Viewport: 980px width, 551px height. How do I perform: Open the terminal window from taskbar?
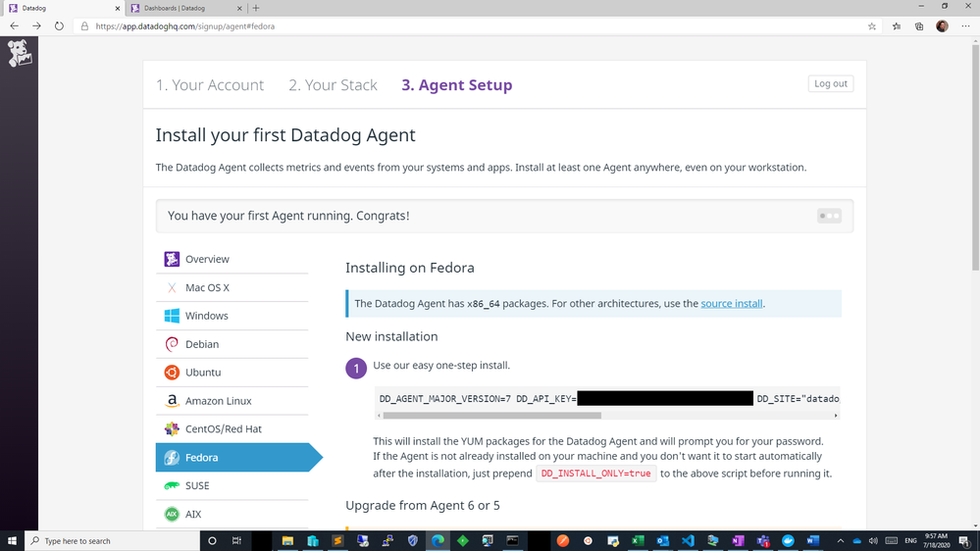(512, 541)
